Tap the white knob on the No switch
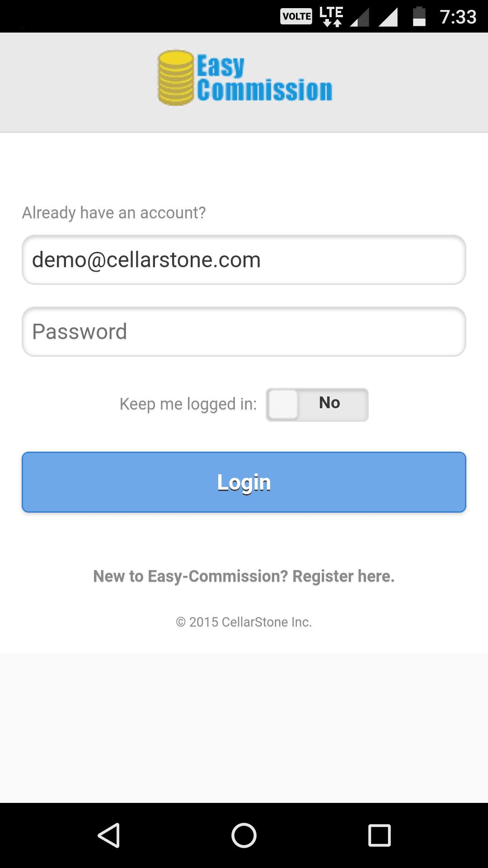Screen dimensions: 488x868 283,405
